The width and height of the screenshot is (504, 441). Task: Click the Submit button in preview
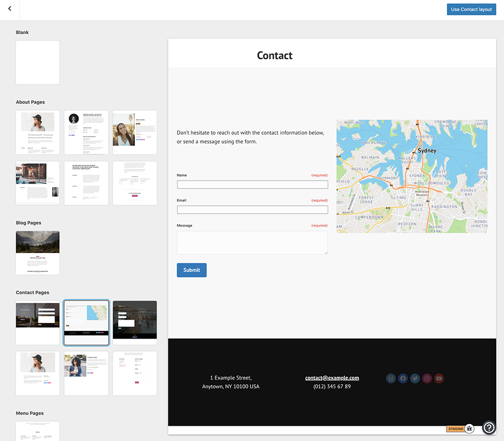click(x=192, y=270)
